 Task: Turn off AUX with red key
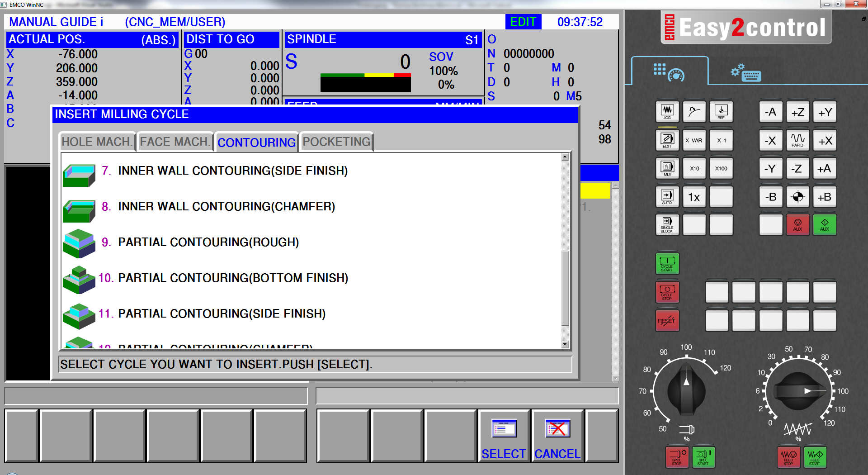pyautogui.click(x=798, y=225)
